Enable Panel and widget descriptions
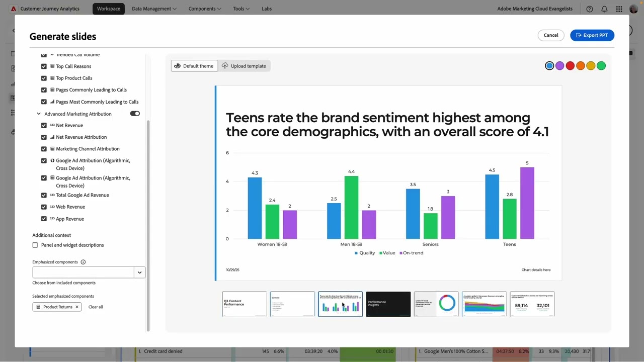 pyautogui.click(x=35, y=245)
